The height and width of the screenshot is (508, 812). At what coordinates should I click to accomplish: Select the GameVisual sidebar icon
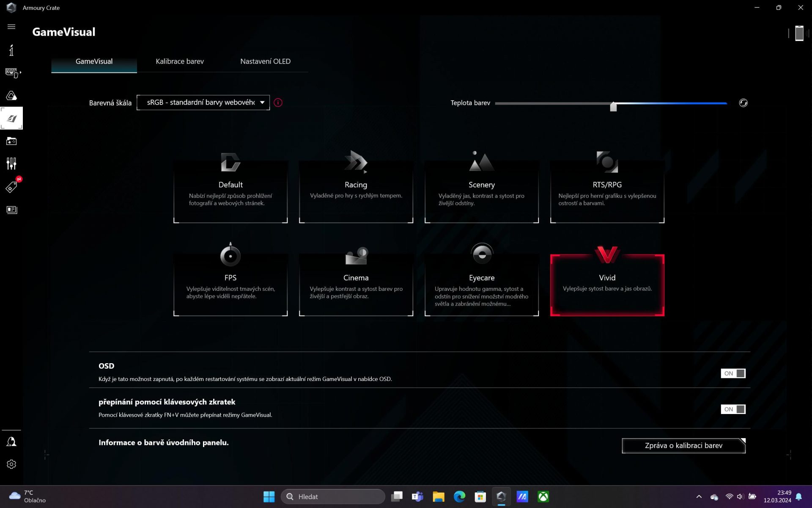(11, 118)
